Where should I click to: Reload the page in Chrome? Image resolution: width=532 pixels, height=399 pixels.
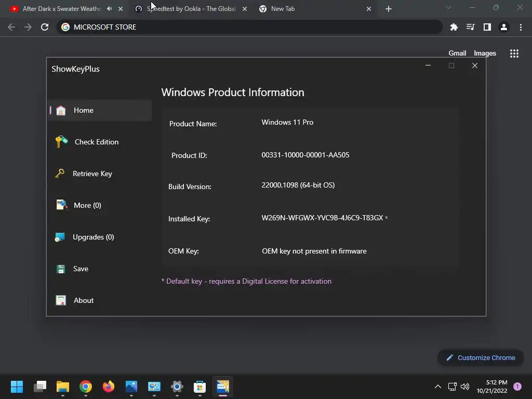pyautogui.click(x=45, y=27)
